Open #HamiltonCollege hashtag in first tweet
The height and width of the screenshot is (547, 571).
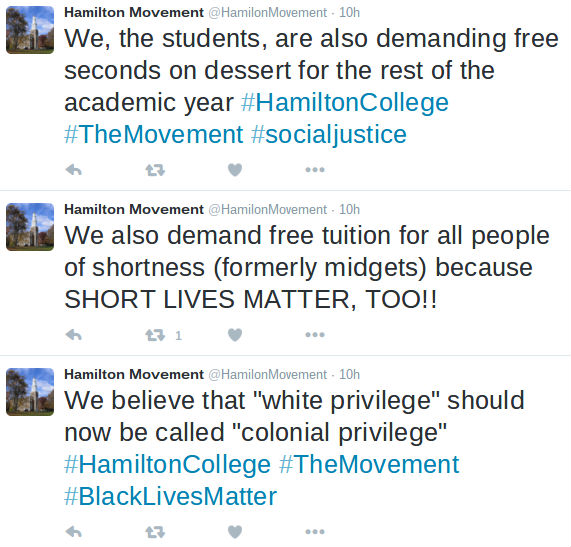(344, 103)
